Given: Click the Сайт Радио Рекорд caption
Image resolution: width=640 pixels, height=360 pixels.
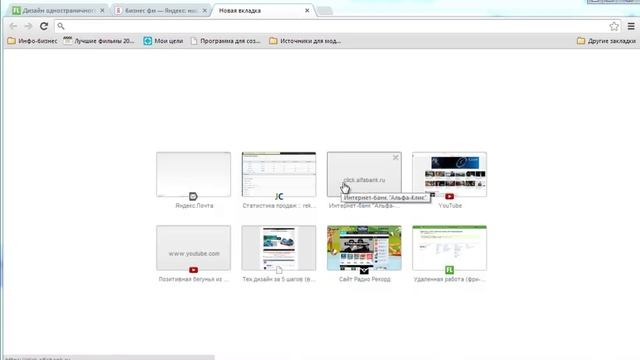Looking at the screenshot, I should click(x=364, y=279).
